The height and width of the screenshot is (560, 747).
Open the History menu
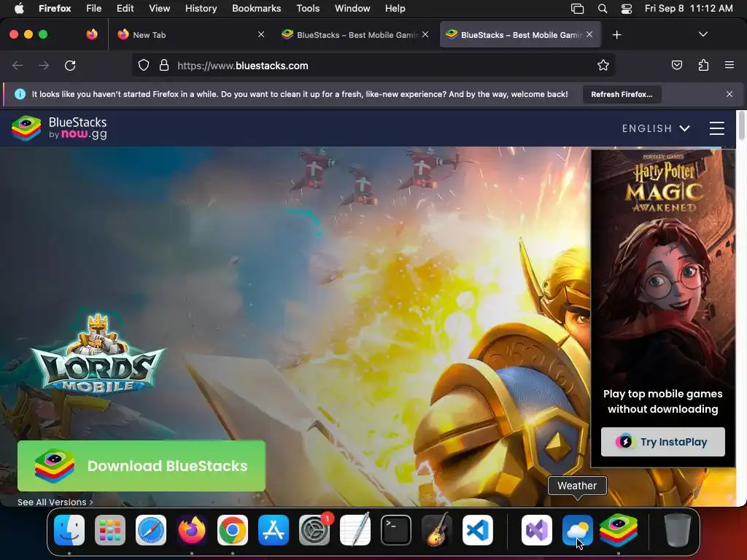(201, 8)
